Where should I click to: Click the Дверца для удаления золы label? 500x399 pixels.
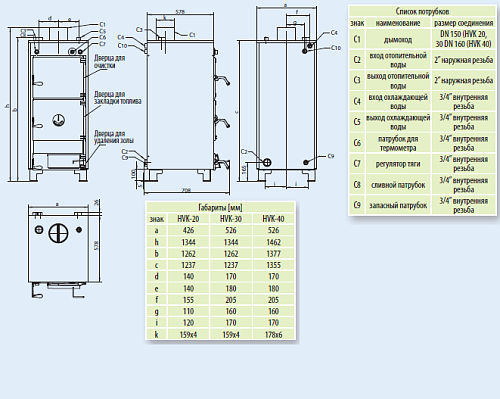pyautogui.click(x=113, y=137)
